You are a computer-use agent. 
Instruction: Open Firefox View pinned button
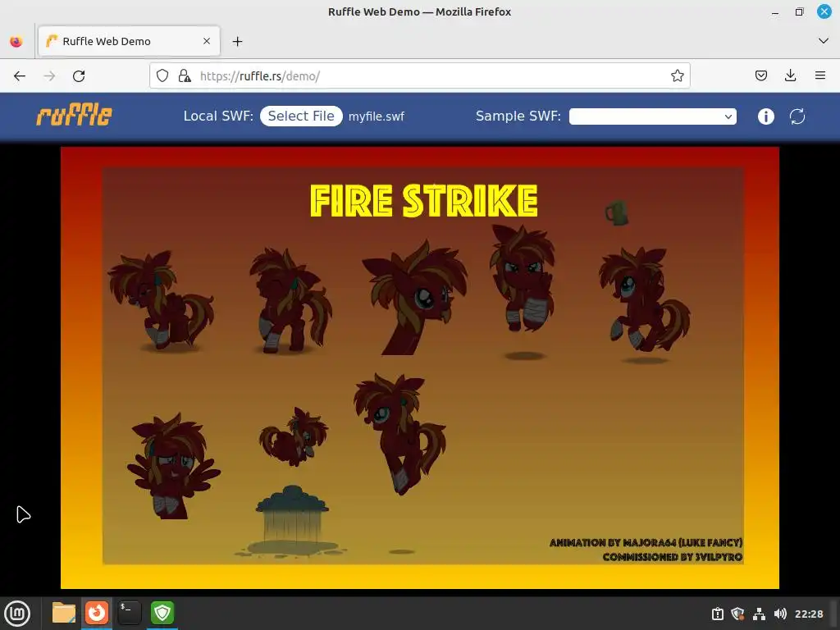tap(16, 41)
